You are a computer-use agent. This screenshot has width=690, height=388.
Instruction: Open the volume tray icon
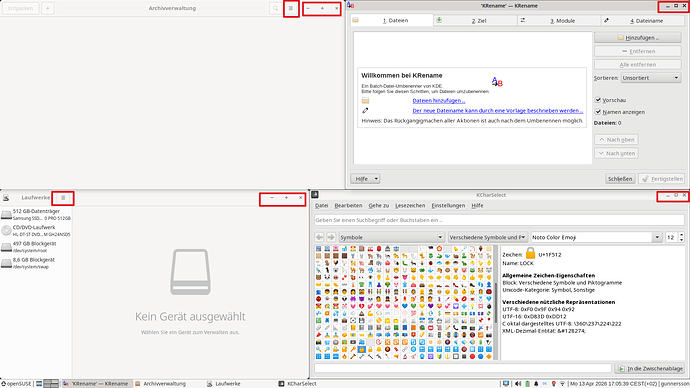pos(518,384)
